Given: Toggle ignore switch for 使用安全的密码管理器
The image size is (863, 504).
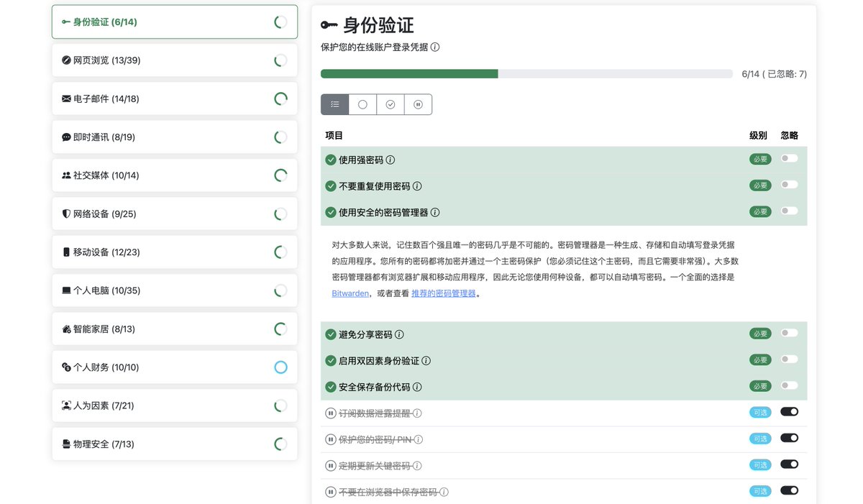Looking at the screenshot, I should tap(789, 211).
